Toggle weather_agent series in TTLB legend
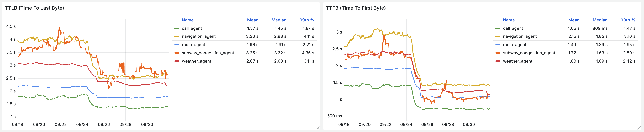 click(x=197, y=61)
